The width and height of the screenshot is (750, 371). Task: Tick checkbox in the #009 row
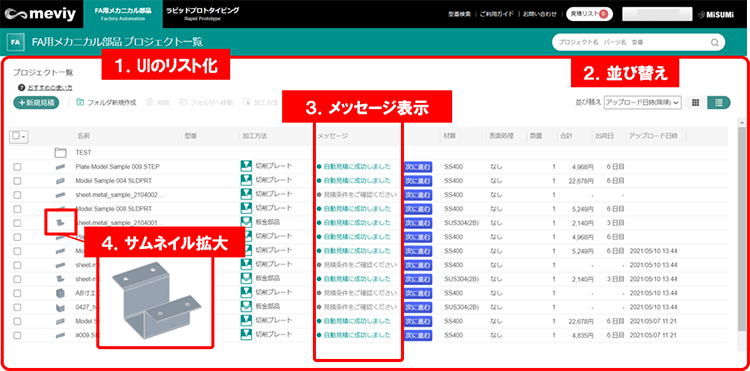(17, 335)
